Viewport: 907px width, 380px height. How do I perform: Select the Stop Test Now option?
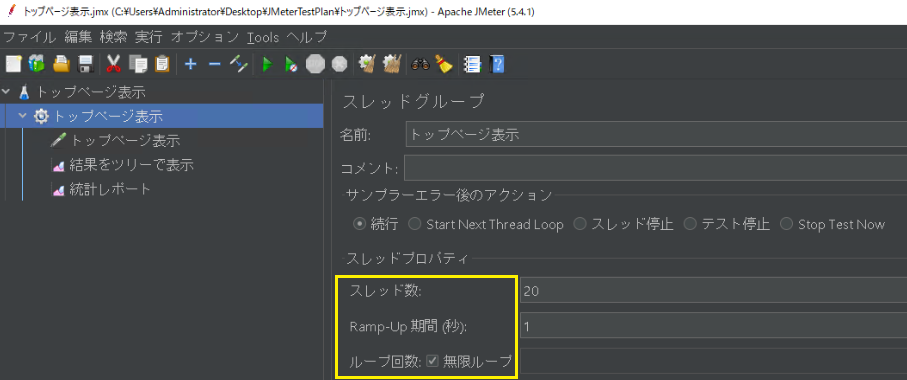(x=786, y=224)
